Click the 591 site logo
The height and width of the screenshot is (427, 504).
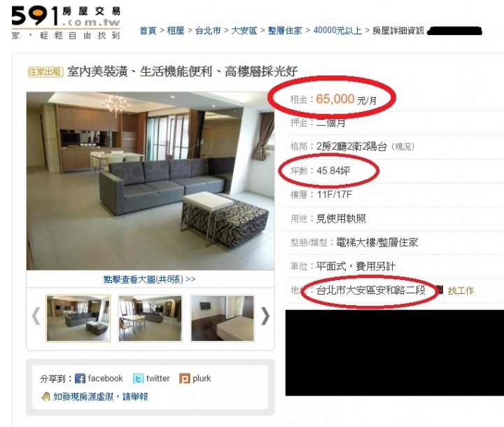point(66,22)
